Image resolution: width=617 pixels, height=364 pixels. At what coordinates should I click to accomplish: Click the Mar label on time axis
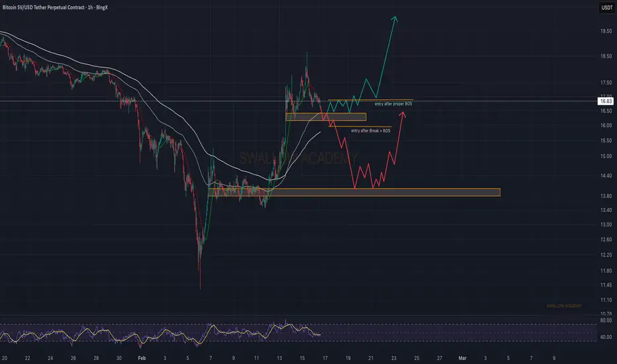pyautogui.click(x=462, y=358)
